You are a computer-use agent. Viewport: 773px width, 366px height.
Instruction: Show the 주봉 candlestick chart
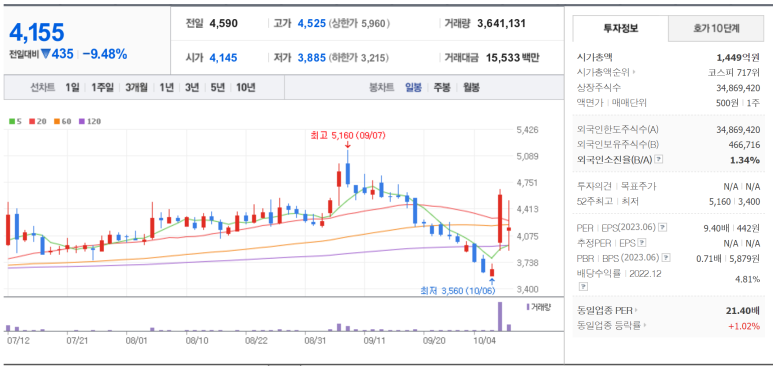(x=442, y=88)
